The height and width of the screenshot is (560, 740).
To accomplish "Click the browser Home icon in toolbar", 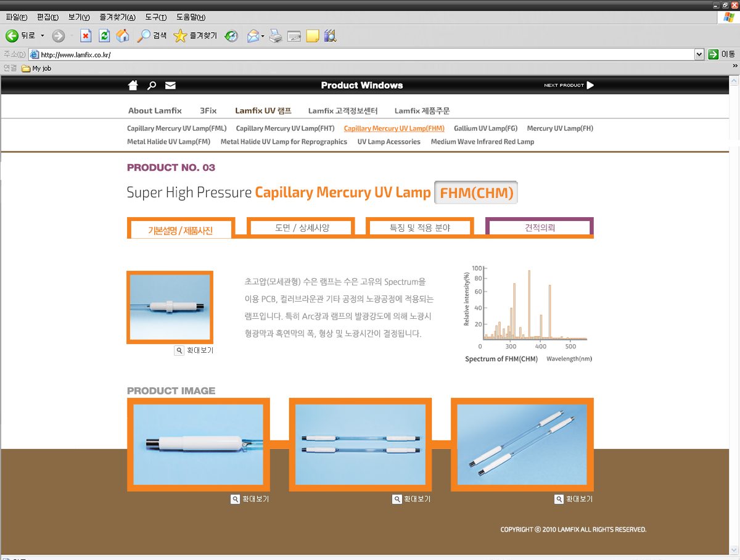I will [123, 36].
